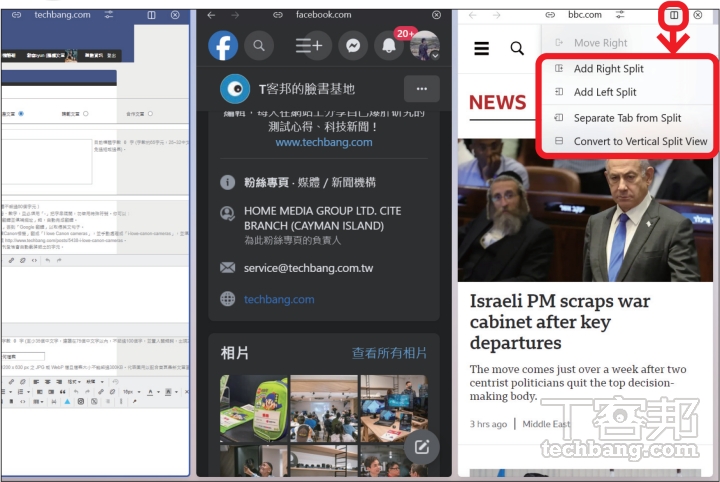The height and width of the screenshot is (482, 720).
Task: Open BBC search magnifier icon
Action: (x=517, y=48)
